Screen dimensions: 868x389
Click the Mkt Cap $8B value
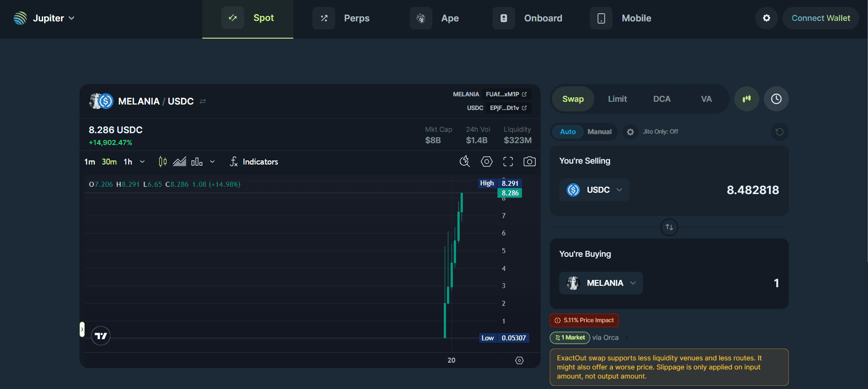click(433, 140)
